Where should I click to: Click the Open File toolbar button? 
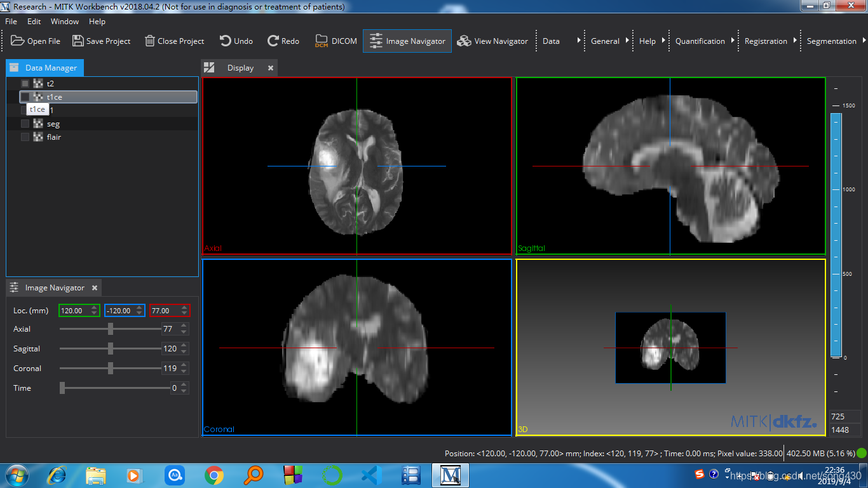click(36, 41)
